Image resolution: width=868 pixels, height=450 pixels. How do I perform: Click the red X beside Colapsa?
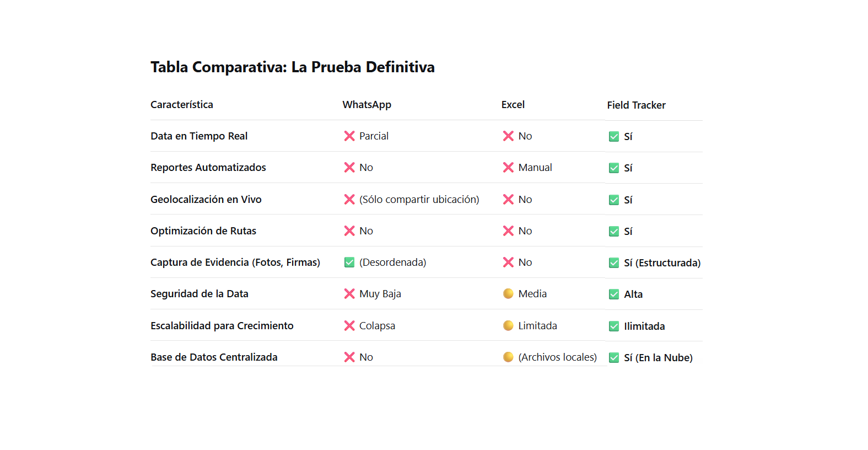point(349,326)
